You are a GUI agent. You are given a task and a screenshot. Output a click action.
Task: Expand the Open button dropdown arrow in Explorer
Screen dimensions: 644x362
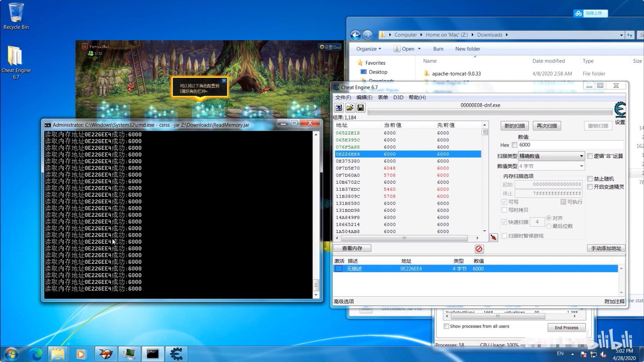click(419, 49)
